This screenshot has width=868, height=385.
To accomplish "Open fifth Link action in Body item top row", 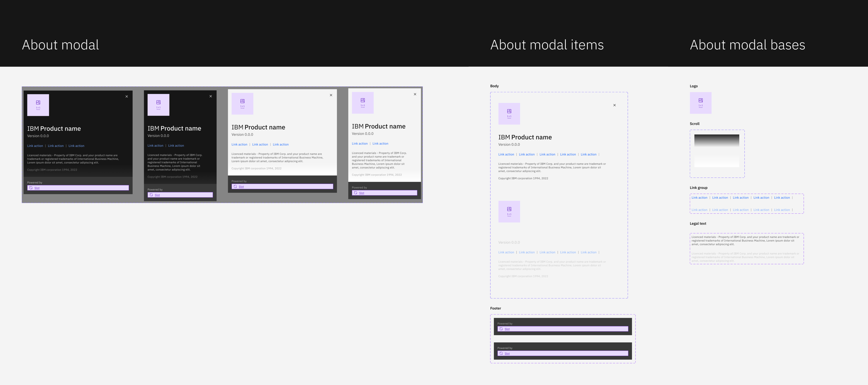I will pyautogui.click(x=588, y=154).
